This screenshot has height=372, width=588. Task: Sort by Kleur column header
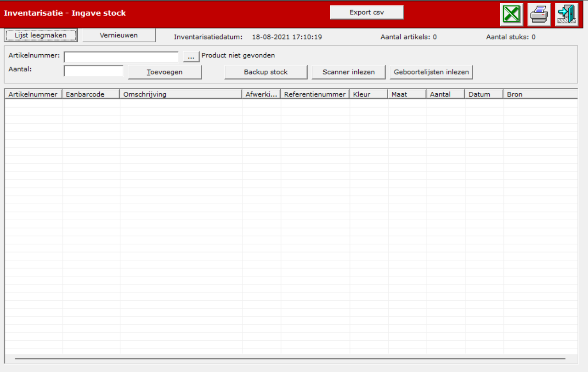368,94
